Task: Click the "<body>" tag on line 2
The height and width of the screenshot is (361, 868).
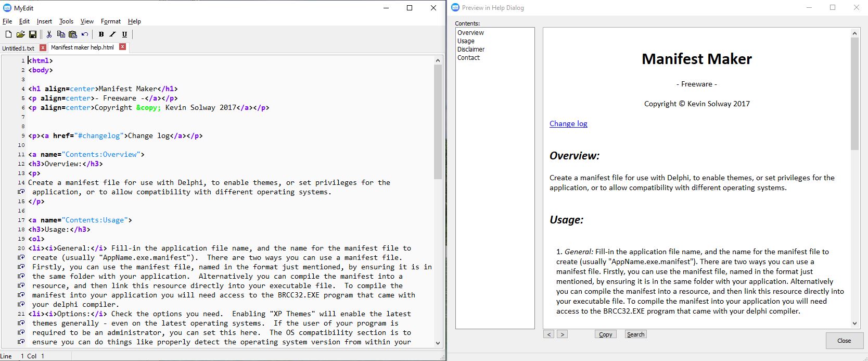Action: tap(41, 70)
